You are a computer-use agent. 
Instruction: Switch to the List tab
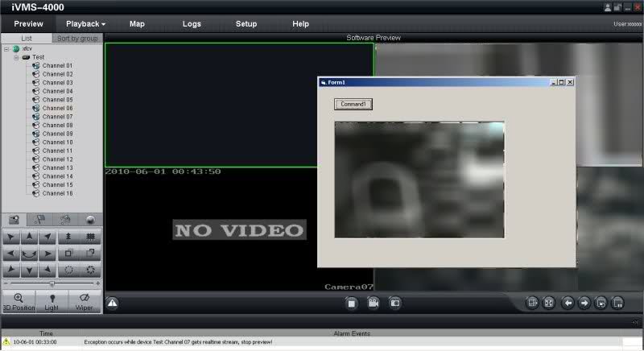pos(27,38)
